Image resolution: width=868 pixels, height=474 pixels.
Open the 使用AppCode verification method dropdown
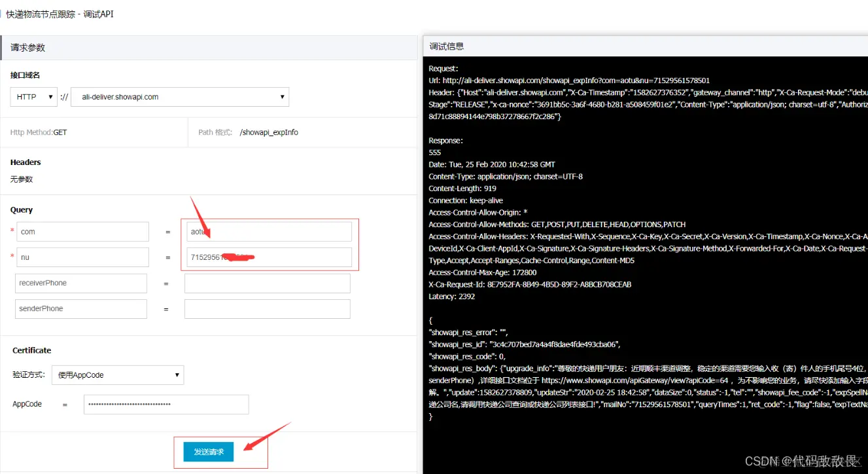(118, 375)
